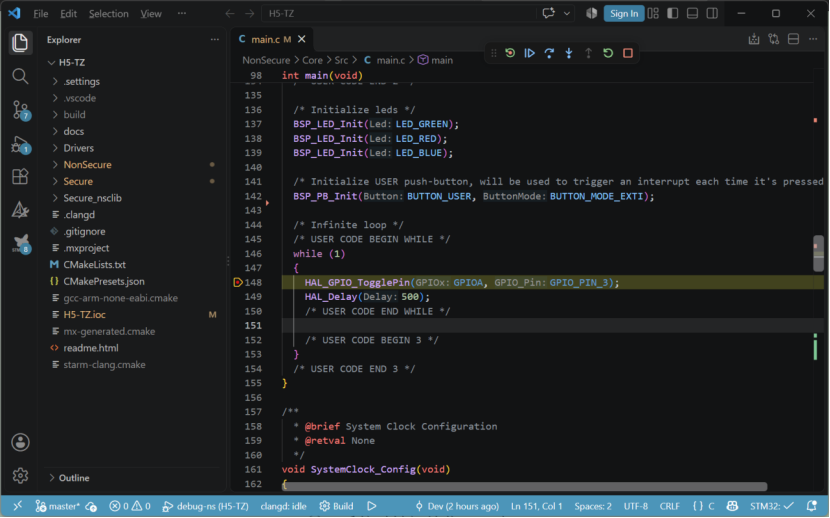Click the Build button in status bar
The image size is (830, 518).
point(337,507)
